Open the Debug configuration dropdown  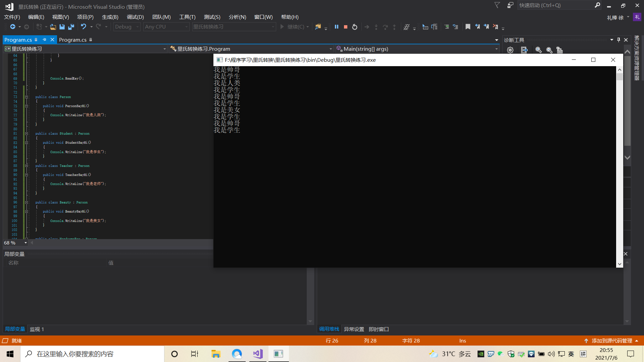tap(127, 27)
